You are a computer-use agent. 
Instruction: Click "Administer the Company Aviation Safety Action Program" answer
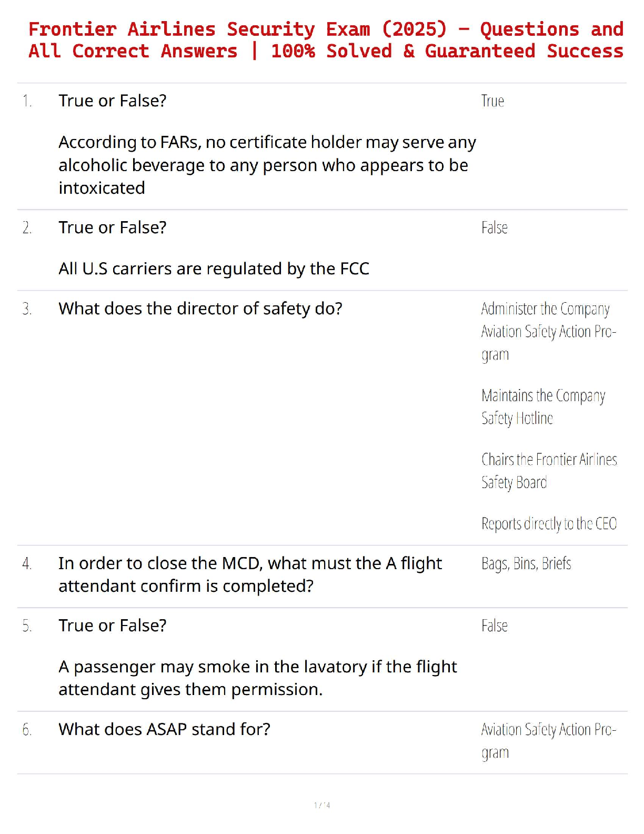pyautogui.click(x=548, y=331)
